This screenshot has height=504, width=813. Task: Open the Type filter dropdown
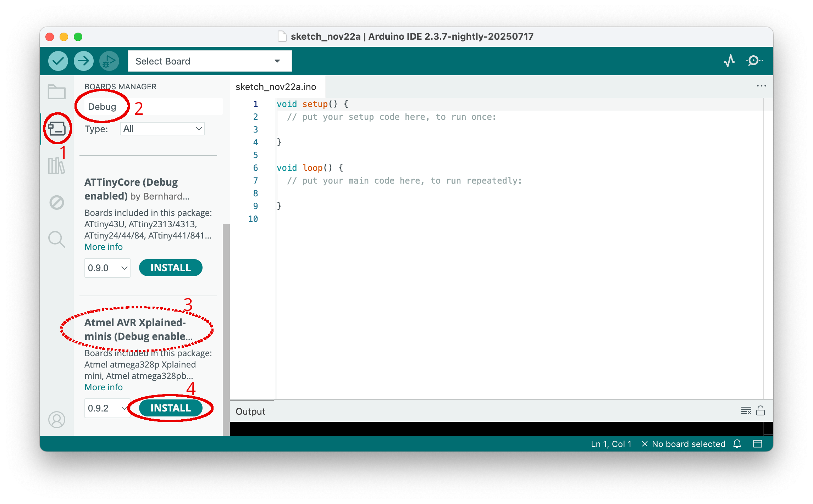coord(162,129)
